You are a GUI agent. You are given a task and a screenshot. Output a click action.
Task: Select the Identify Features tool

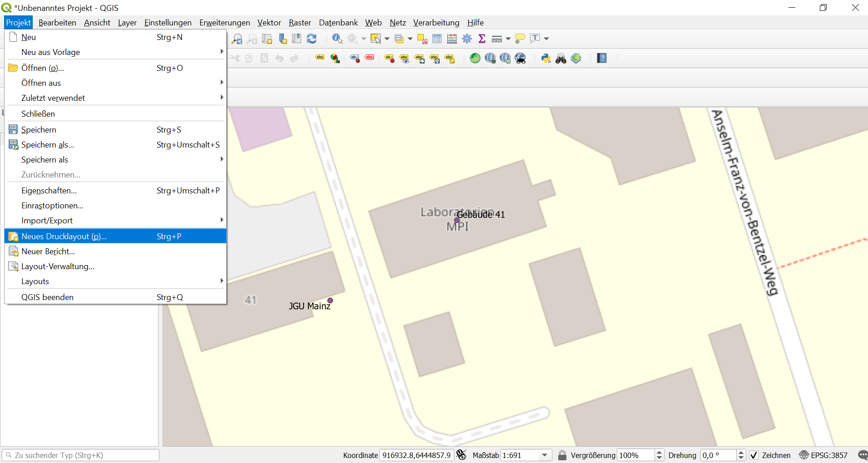tap(337, 39)
